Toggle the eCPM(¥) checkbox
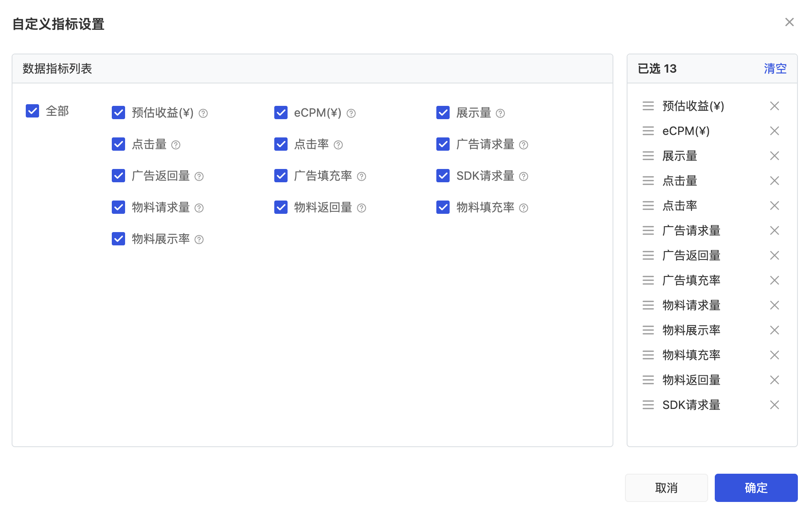Viewport: 812px width, 509px height. point(281,113)
